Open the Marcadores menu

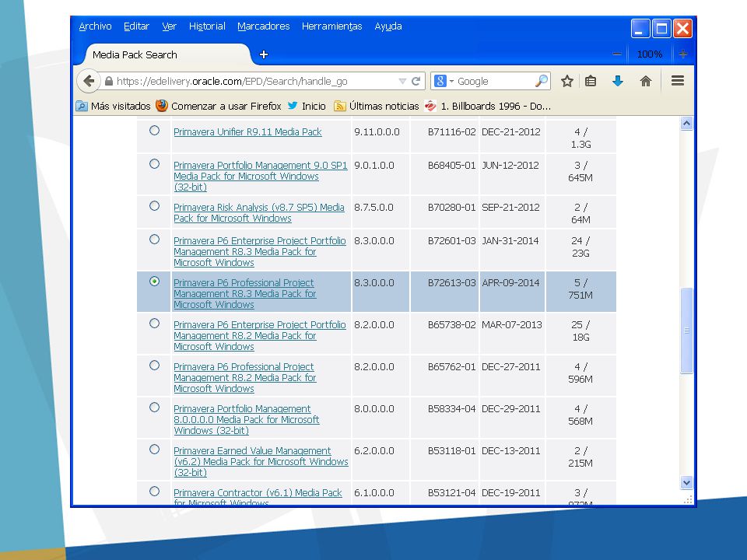[x=264, y=26]
